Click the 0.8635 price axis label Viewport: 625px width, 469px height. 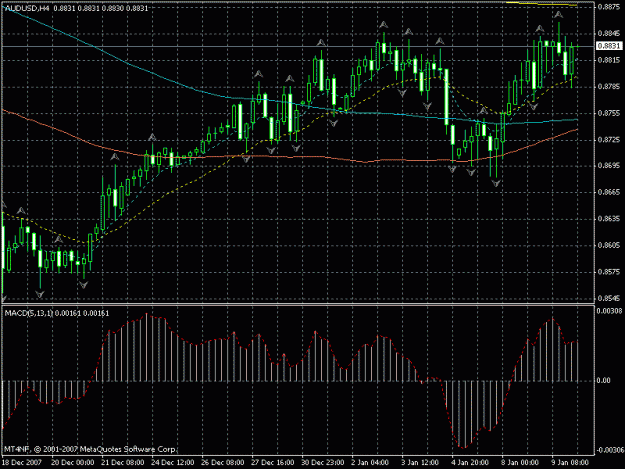609,219
